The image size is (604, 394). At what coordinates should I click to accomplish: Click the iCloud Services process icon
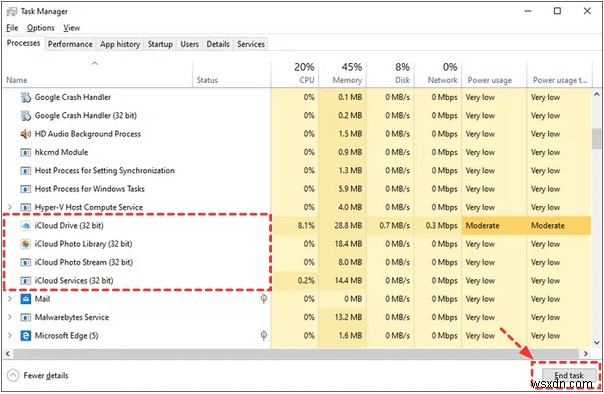[25, 281]
